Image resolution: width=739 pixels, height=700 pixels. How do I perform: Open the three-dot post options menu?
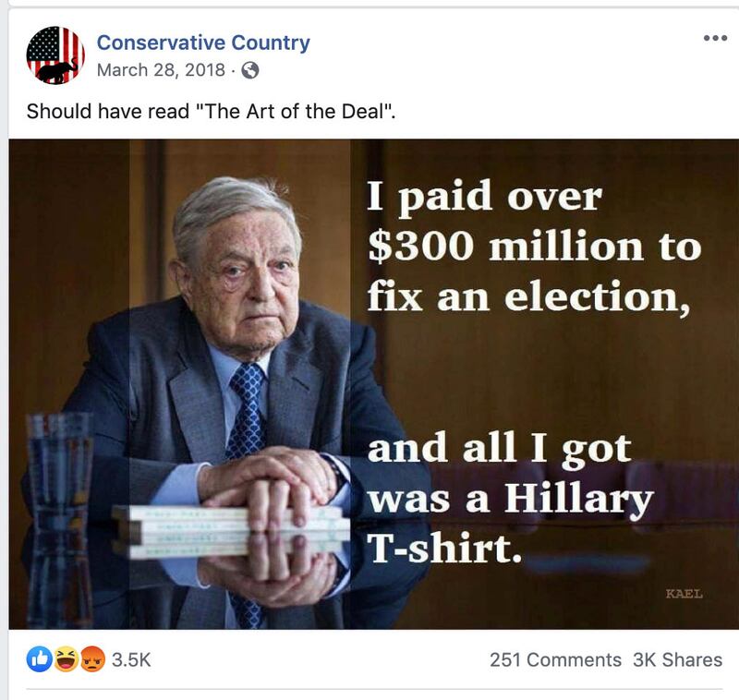(x=715, y=39)
